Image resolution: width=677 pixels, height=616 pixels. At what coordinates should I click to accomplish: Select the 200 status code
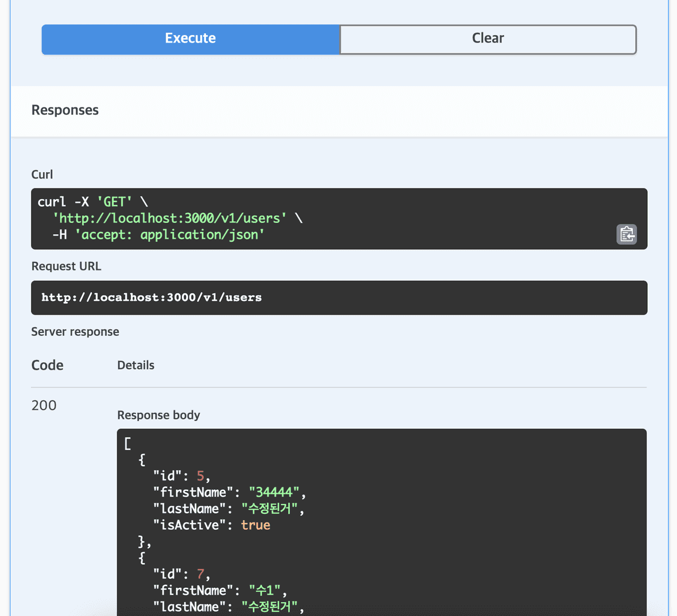44,405
